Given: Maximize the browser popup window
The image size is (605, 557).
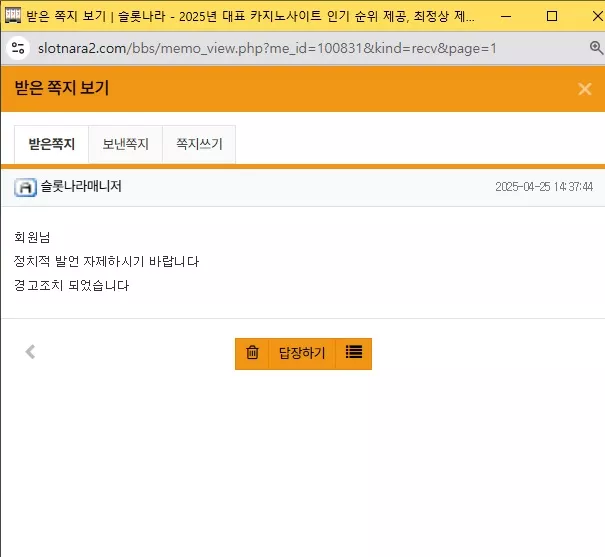Looking at the screenshot, I should (552, 16).
